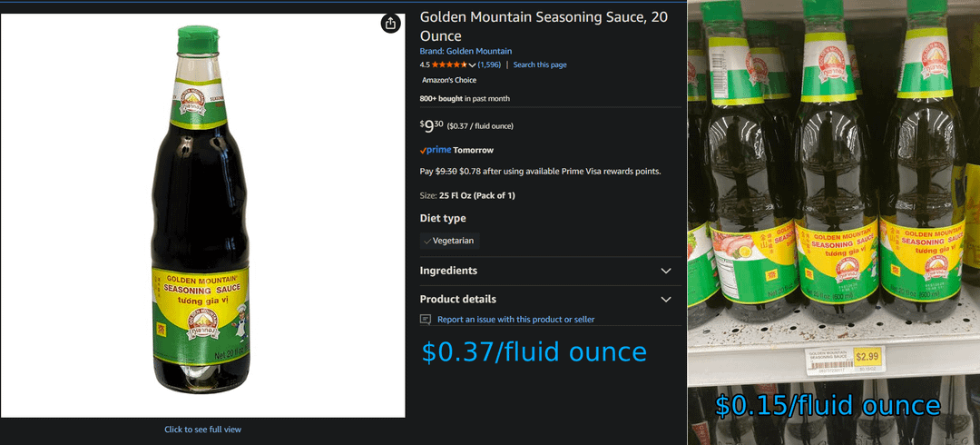The width and height of the screenshot is (980, 445).
Task: Click the share icon on product image
Action: click(x=390, y=24)
